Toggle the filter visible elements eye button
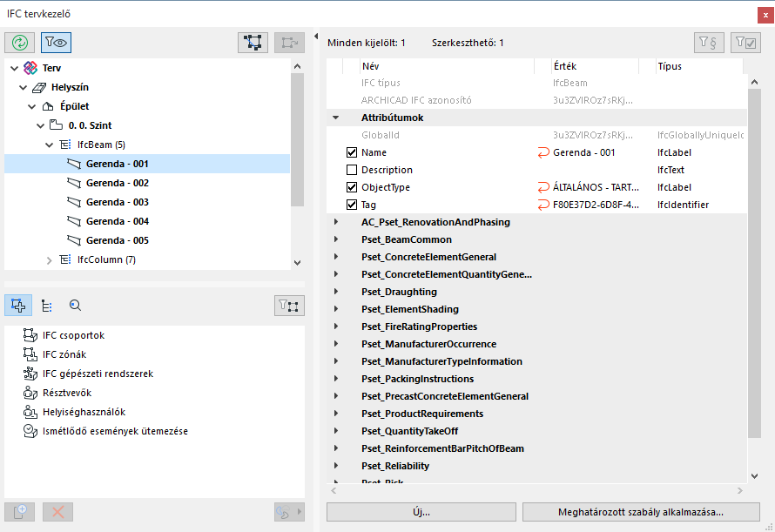The height and width of the screenshot is (532, 775). click(x=57, y=42)
